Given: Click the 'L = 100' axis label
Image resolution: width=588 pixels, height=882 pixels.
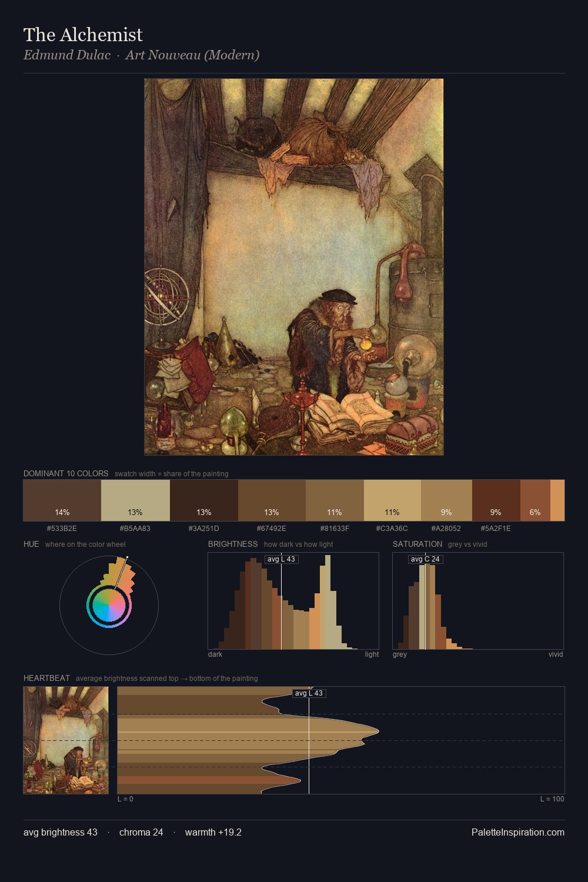Looking at the screenshot, I should [552, 799].
